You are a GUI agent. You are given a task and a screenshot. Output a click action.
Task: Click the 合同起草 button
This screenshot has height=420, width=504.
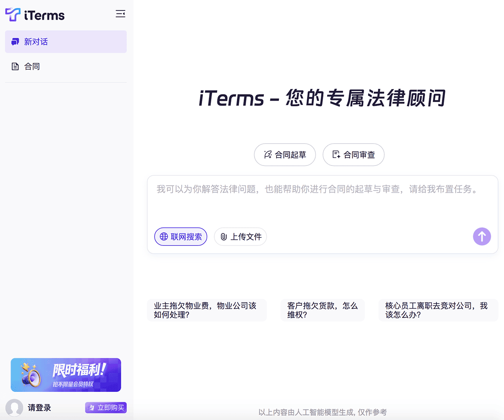(285, 155)
